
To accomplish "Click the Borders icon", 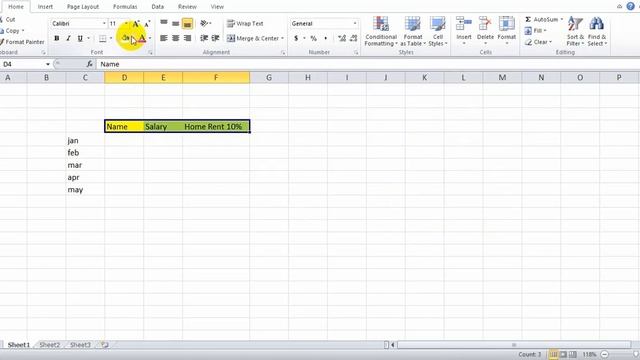I will 102,38.
